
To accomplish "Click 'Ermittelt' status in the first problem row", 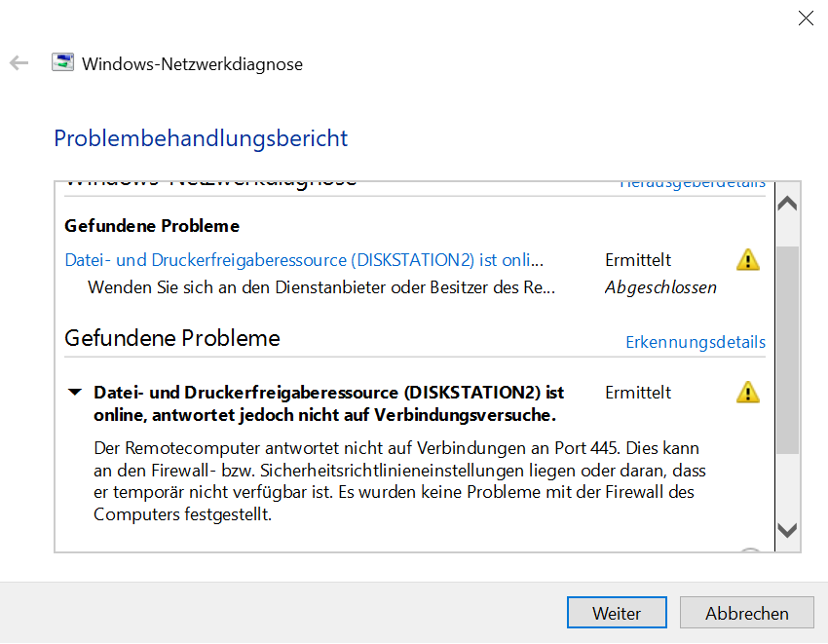I will (x=638, y=260).
